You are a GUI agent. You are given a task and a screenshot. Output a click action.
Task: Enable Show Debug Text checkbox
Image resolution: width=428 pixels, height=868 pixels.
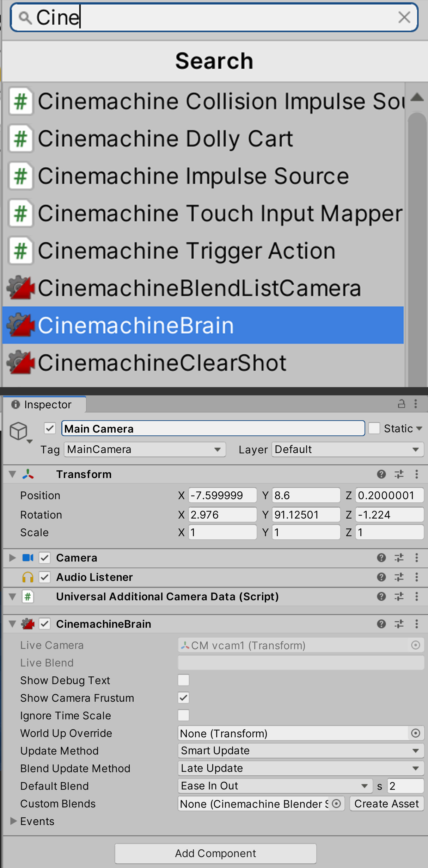click(x=183, y=680)
